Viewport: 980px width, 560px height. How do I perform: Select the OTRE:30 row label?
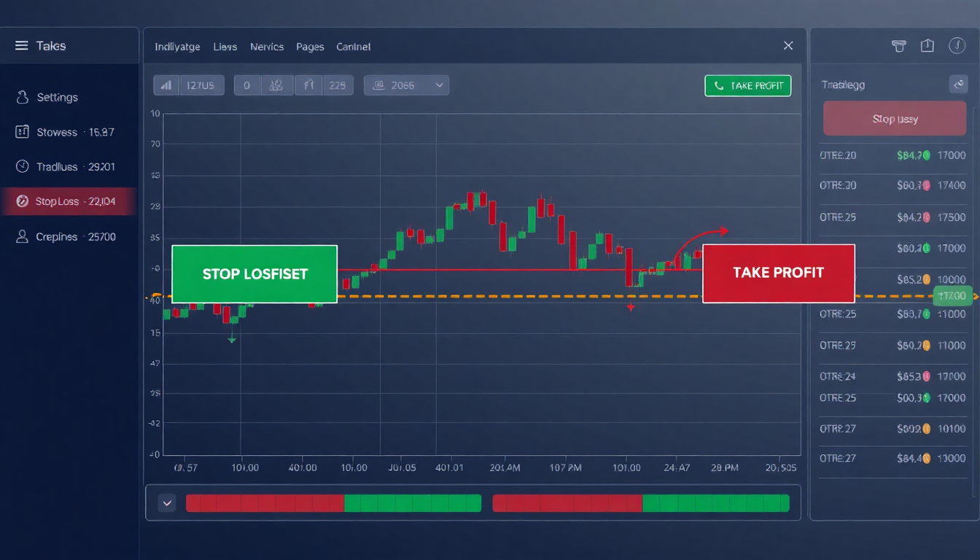pos(838,186)
